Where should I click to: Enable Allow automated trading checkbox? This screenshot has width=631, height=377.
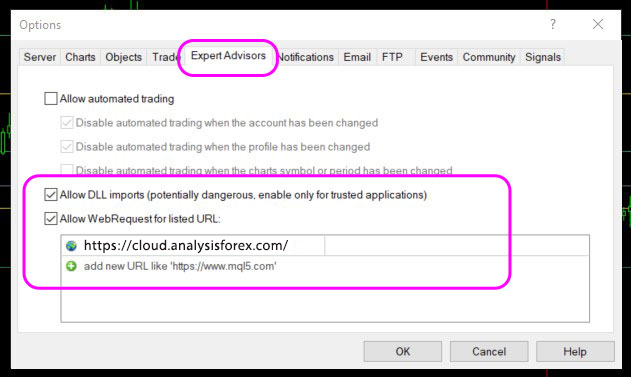pos(51,99)
